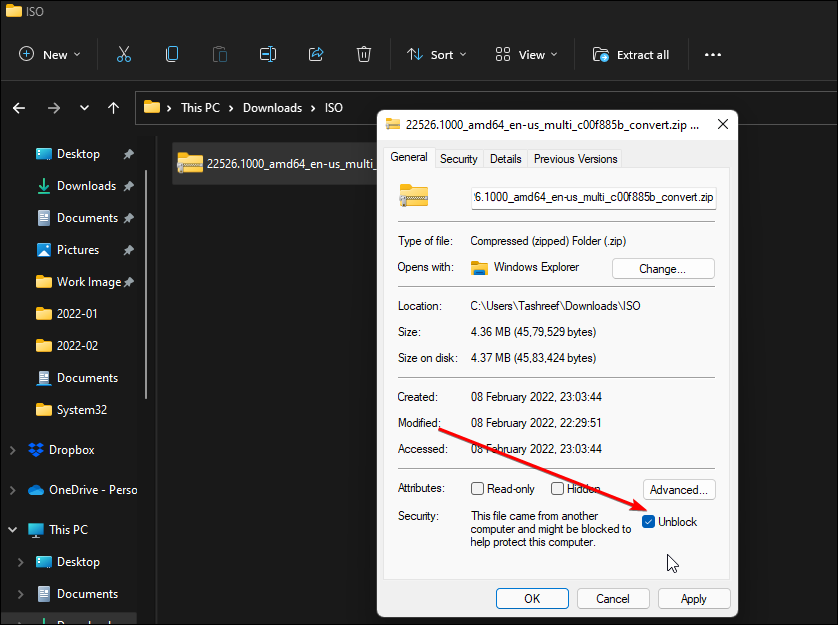Click the file name input field
Screen dimensions: 838x625
593,197
